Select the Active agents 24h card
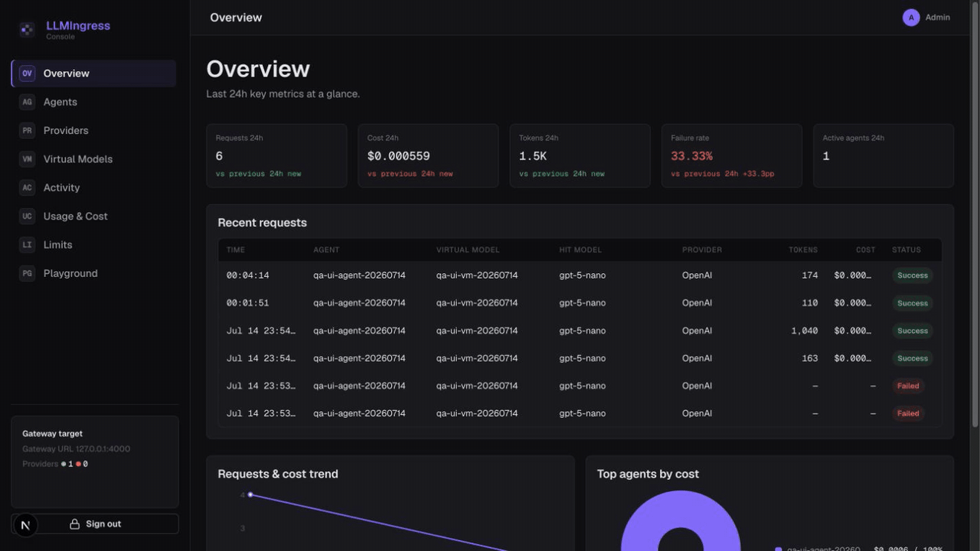The width and height of the screenshot is (980, 551). pos(884,156)
